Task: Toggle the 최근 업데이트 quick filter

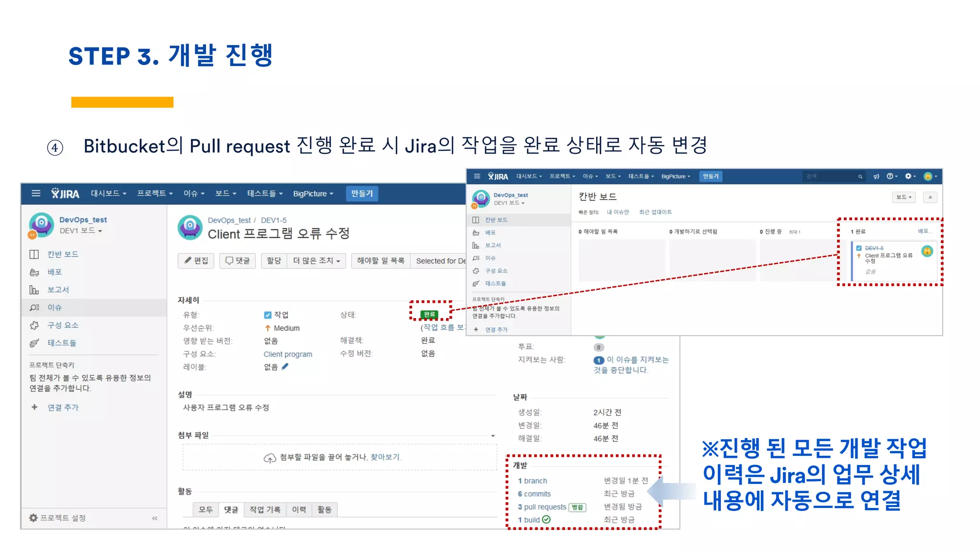Action: click(x=655, y=212)
